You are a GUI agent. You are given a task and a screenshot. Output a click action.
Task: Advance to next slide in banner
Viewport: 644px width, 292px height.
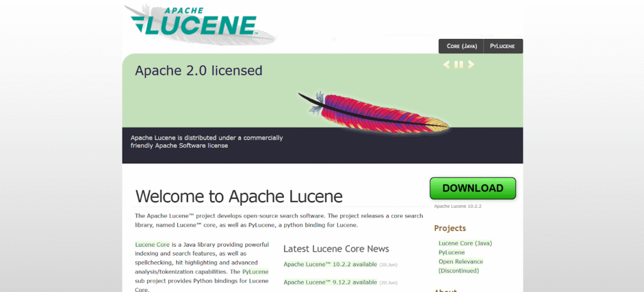tap(471, 64)
